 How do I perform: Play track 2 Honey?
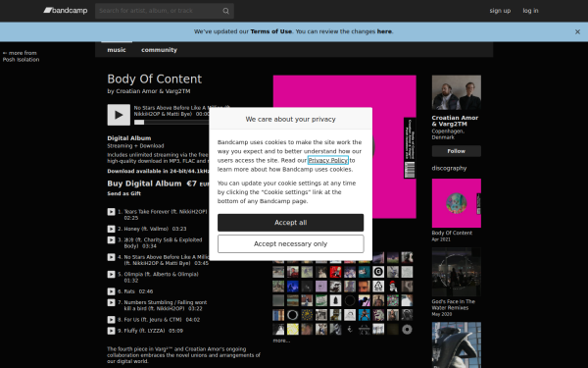[x=111, y=229]
